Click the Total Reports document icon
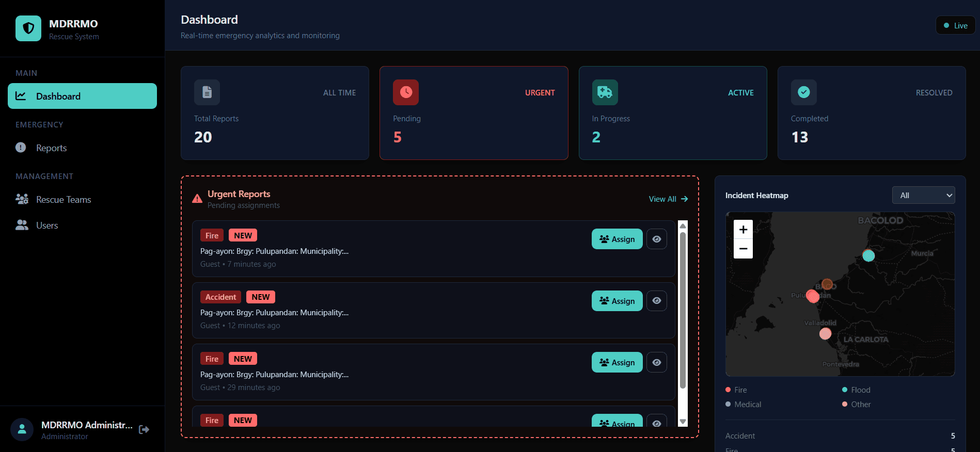Image resolution: width=980 pixels, height=452 pixels. pos(207,92)
